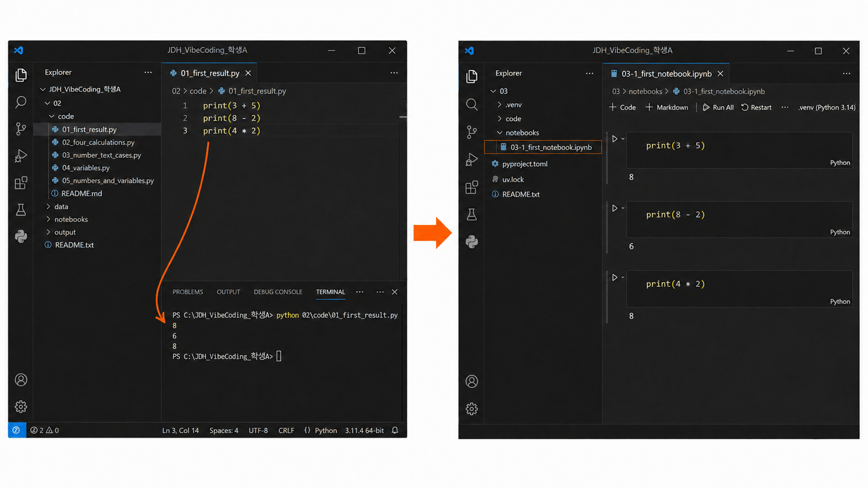Open 04_variables.py in left Explorer

point(86,168)
